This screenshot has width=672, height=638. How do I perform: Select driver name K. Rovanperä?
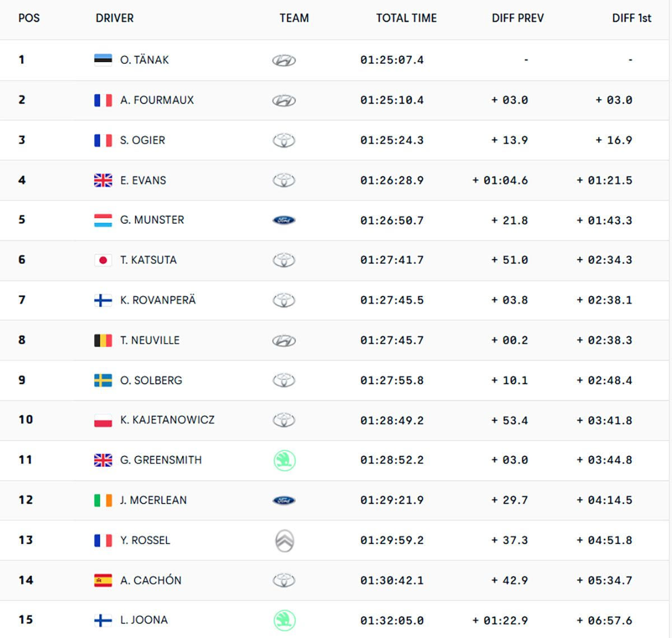pos(158,300)
